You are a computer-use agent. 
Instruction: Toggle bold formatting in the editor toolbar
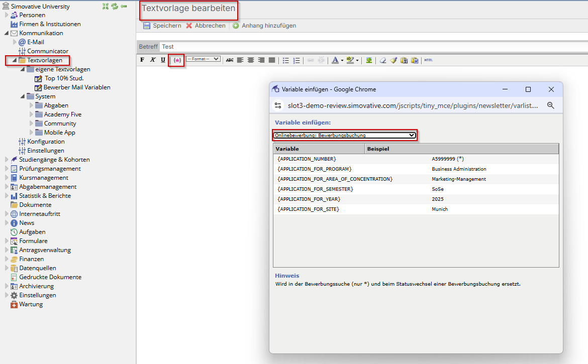tap(142, 60)
